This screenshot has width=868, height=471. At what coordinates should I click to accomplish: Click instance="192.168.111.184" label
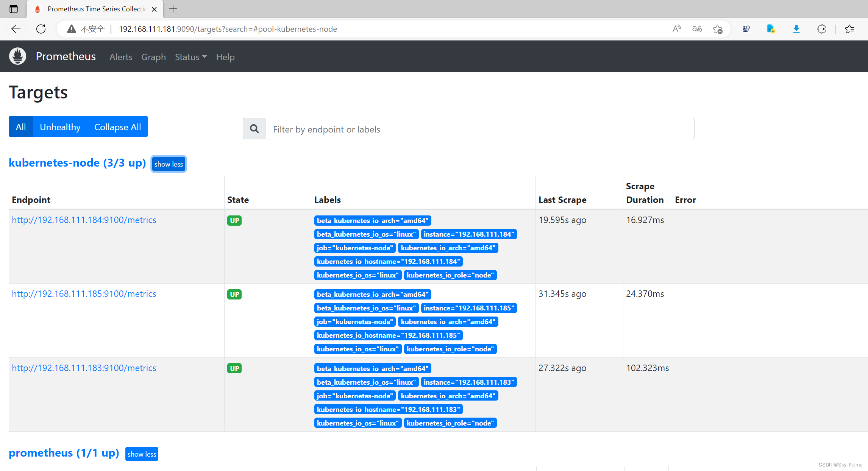coord(469,234)
